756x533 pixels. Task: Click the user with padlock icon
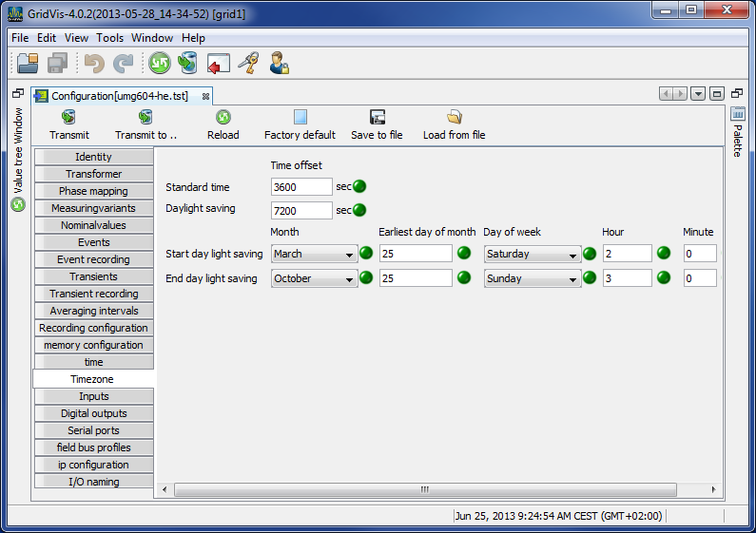(x=279, y=64)
